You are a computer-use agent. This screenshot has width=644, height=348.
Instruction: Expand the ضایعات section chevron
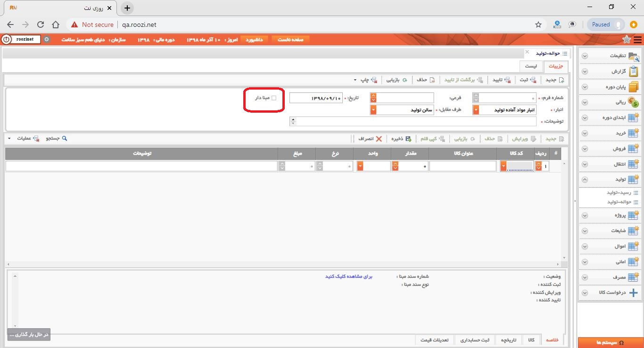(585, 231)
